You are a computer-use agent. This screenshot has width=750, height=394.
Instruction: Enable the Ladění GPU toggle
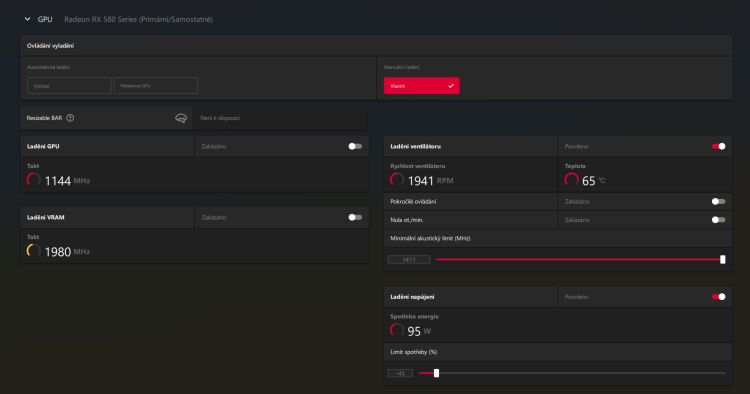(x=355, y=146)
